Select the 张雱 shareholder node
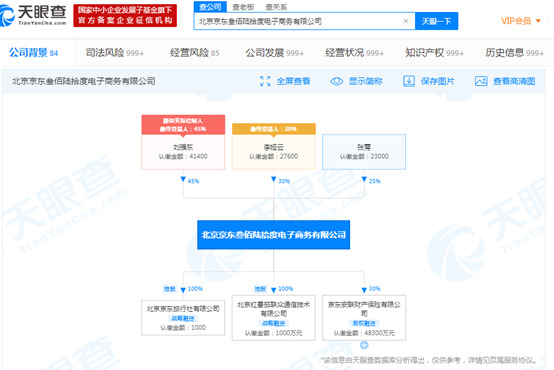This screenshot has height=370, width=554. click(x=364, y=152)
